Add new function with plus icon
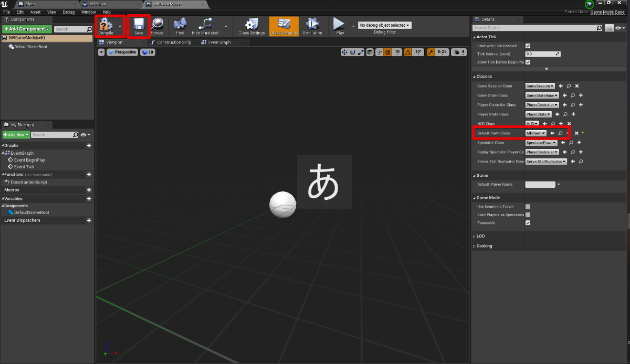The image size is (630, 364). click(89, 175)
